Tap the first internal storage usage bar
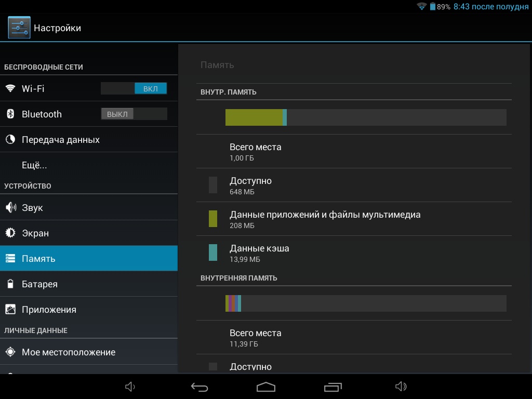This screenshot has width=532, height=399. [365, 117]
